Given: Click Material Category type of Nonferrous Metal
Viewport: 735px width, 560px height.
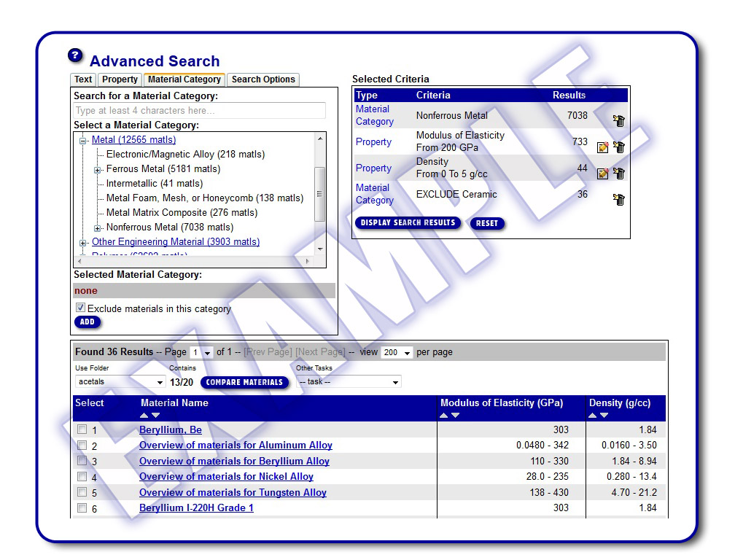Looking at the screenshot, I should coord(375,115).
